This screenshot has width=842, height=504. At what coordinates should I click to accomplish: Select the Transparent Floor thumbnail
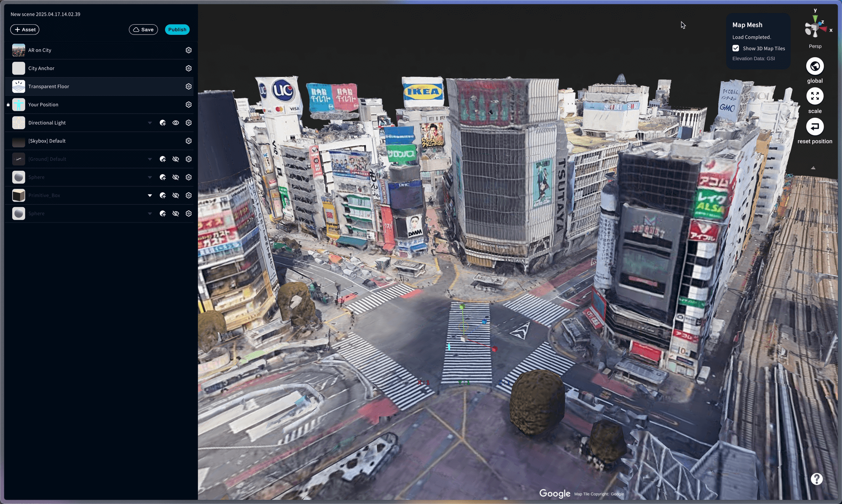[19, 86]
